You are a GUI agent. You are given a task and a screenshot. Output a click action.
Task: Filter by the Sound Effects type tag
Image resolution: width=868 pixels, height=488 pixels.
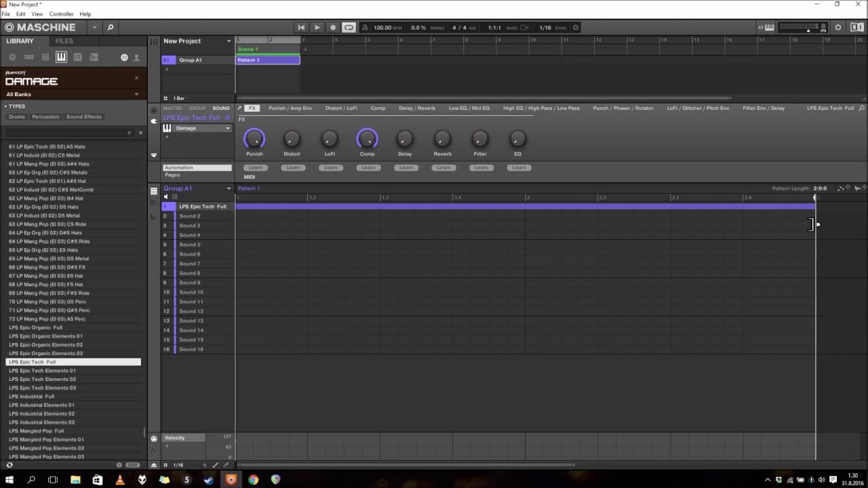pos(84,117)
